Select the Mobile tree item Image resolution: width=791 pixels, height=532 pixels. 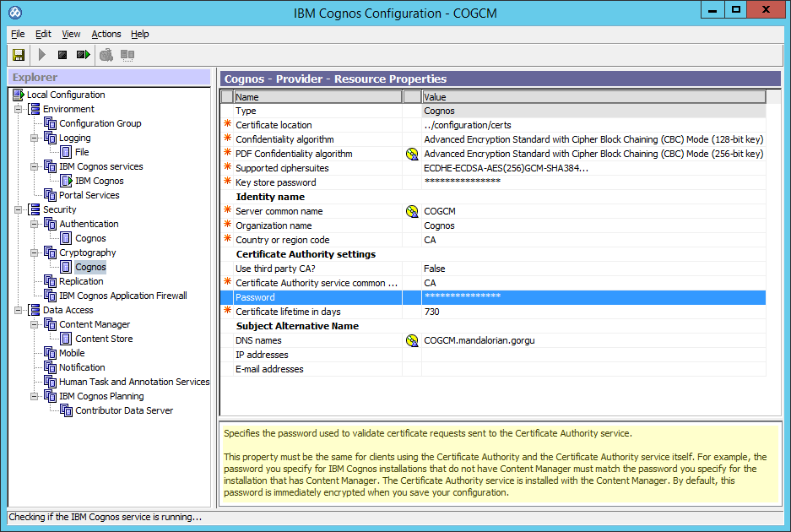[x=72, y=353]
